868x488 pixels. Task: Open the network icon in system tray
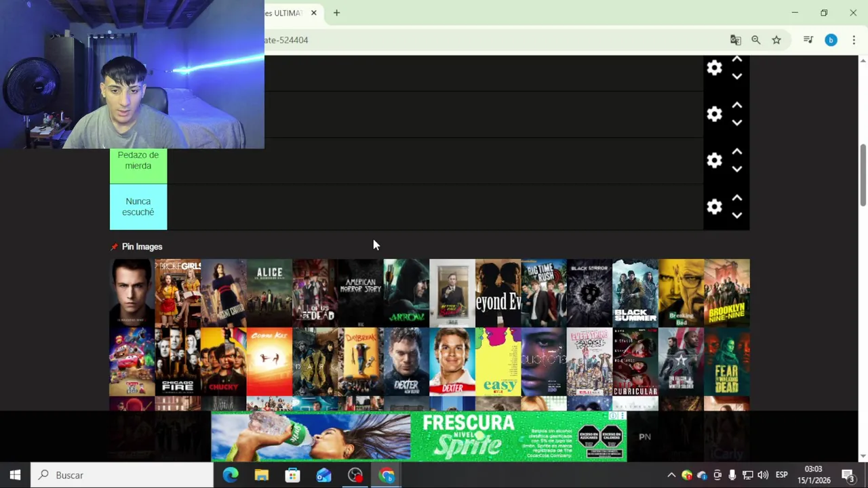(747, 475)
